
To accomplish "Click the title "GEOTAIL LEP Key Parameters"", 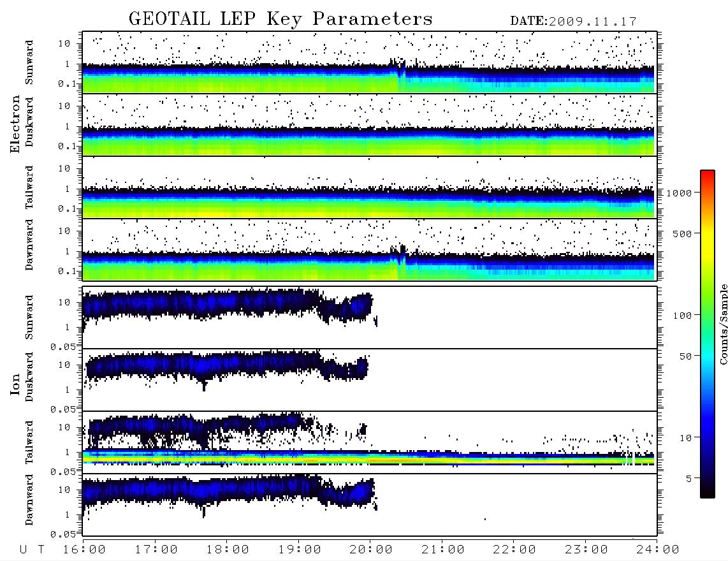I will (x=280, y=19).
